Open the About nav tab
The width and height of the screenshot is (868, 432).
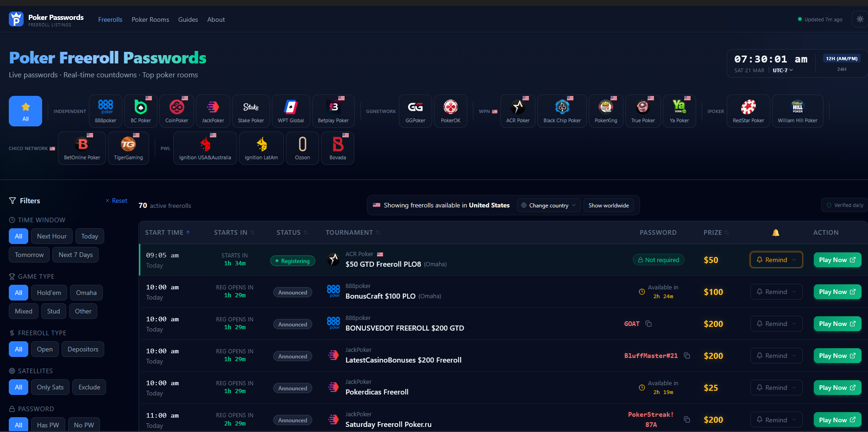(x=216, y=19)
